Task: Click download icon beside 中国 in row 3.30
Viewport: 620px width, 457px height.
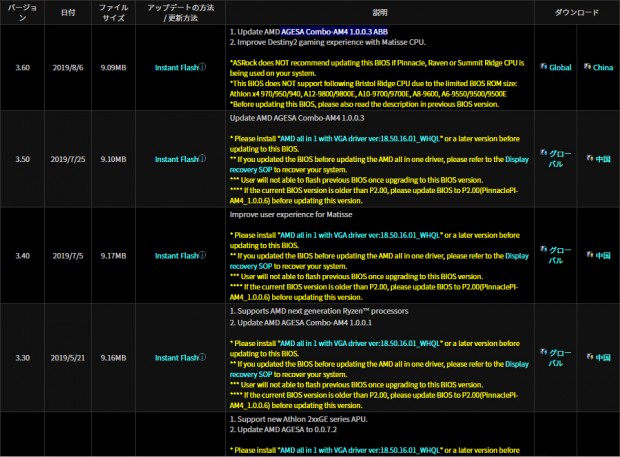Action: click(x=590, y=357)
